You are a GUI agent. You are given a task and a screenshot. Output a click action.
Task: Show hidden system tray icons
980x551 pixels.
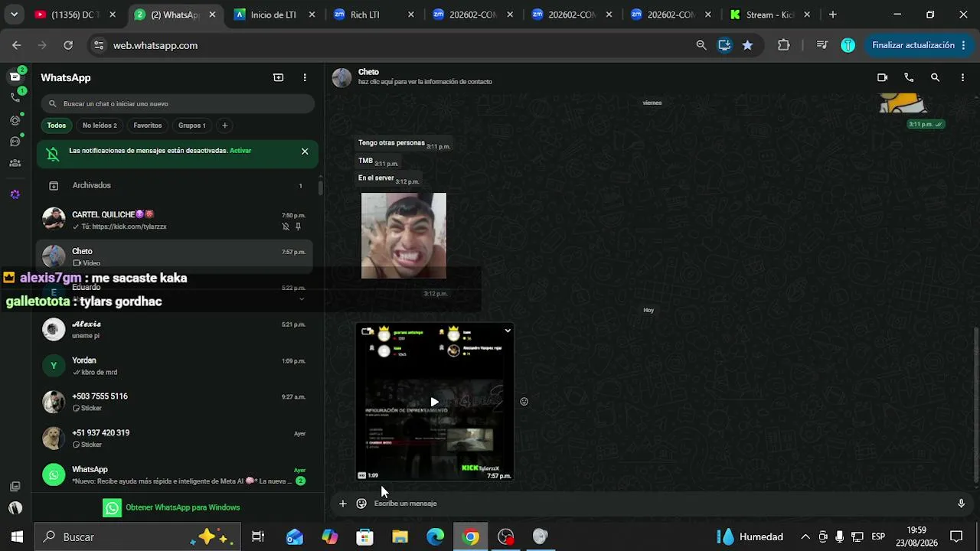pos(805,536)
